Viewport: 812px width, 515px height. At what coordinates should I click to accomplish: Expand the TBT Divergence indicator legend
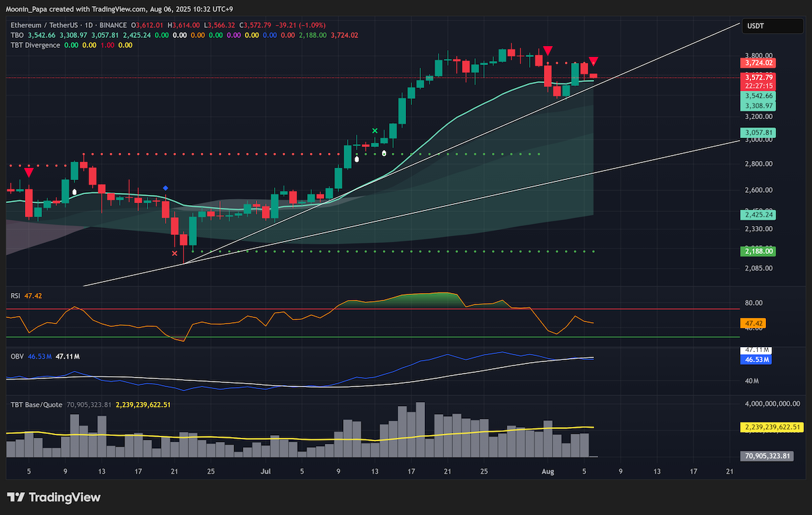pyautogui.click(x=35, y=45)
